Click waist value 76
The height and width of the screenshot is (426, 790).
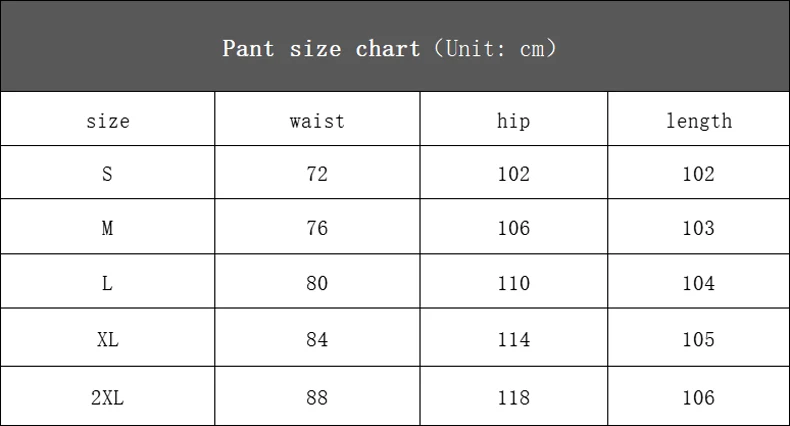tap(317, 228)
